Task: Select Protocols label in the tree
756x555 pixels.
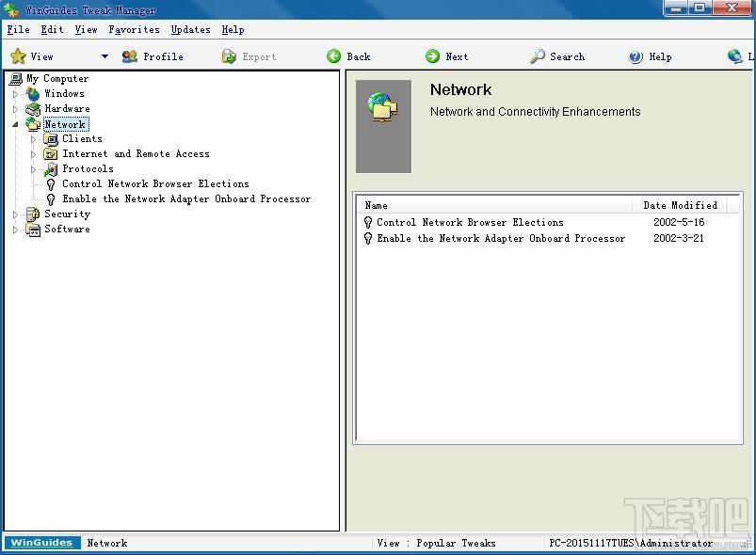Action: [88, 169]
